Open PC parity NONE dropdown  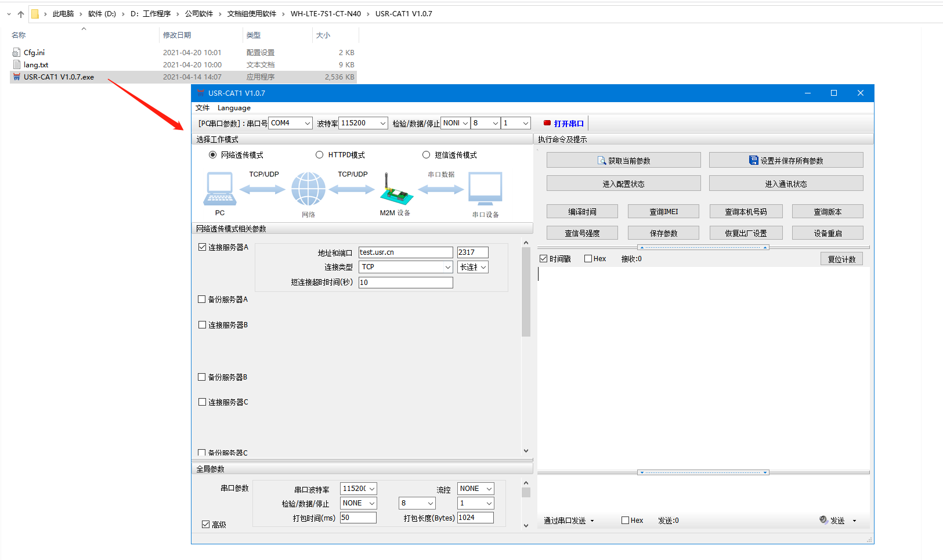465,123
